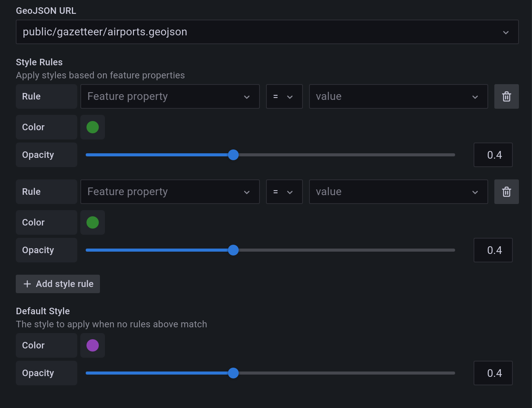The width and height of the screenshot is (532, 408).
Task: Open the GeoJSON URL dropdown
Action: [267, 32]
